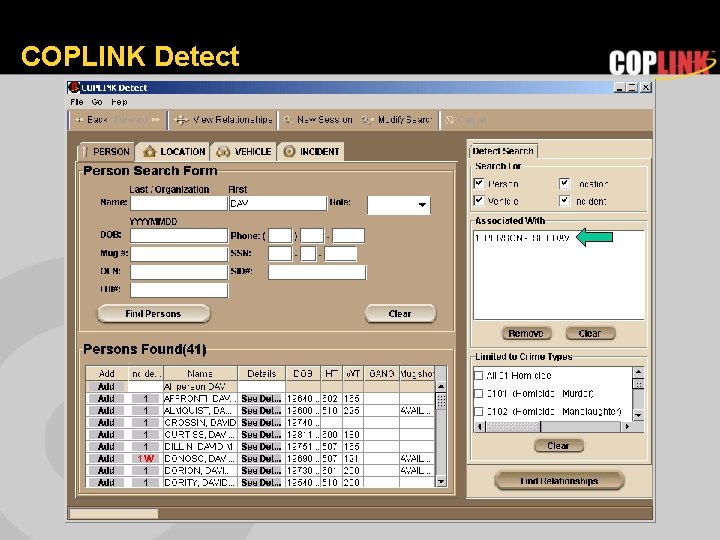
Task: Sort results by DOB column header
Action: pos(303,373)
